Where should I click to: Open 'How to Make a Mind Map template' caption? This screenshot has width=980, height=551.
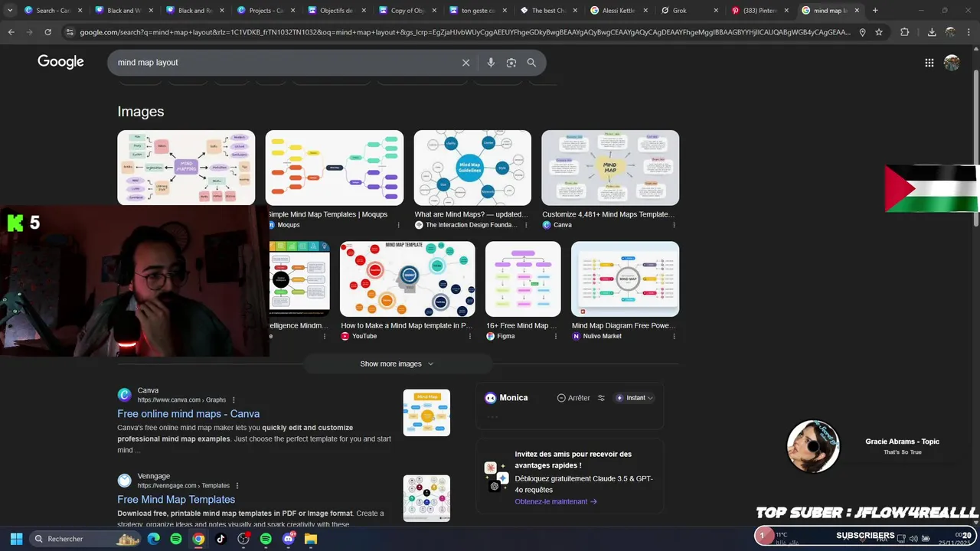click(x=407, y=326)
